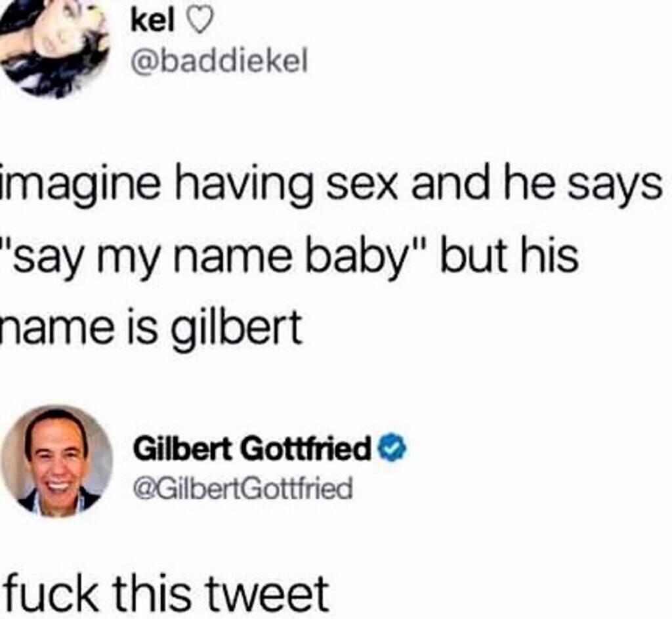The width and height of the screenshot is (672, 619).
Task: Click Gilbert Gottfried's profile photo
Action: (57, 461)
